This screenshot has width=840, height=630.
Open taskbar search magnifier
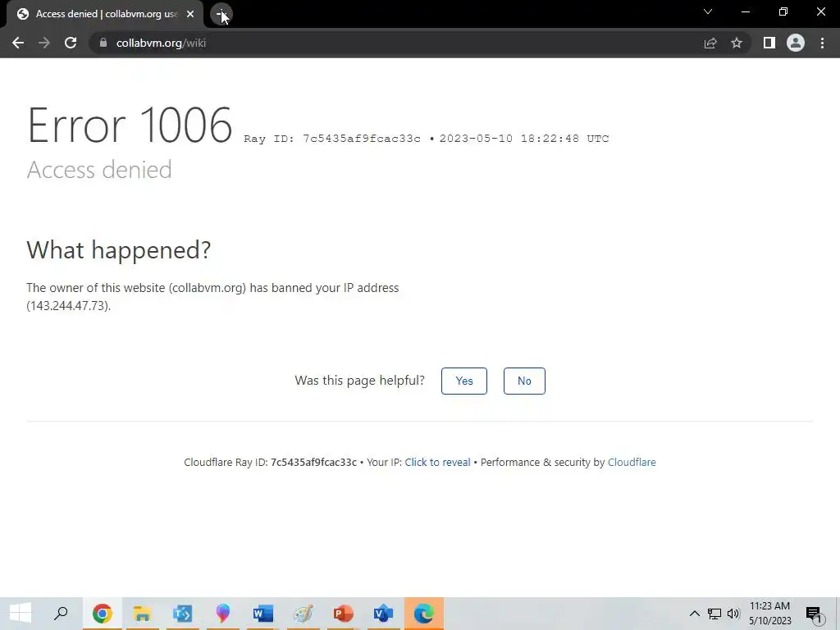[x=61, y=614]
